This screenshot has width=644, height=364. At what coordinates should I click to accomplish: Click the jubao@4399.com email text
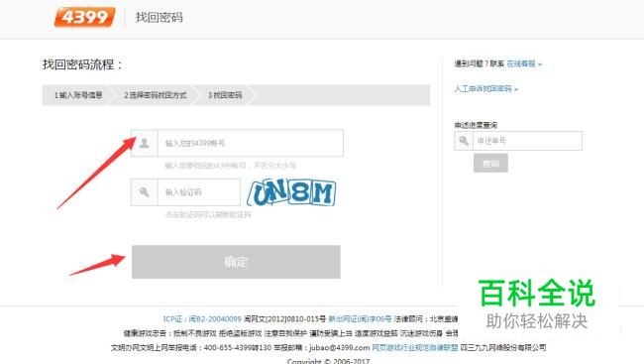coord(339,347)
